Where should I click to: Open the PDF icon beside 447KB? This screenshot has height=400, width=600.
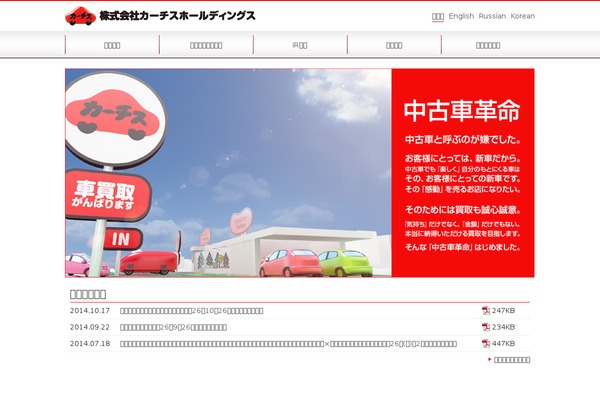(486, 343)
